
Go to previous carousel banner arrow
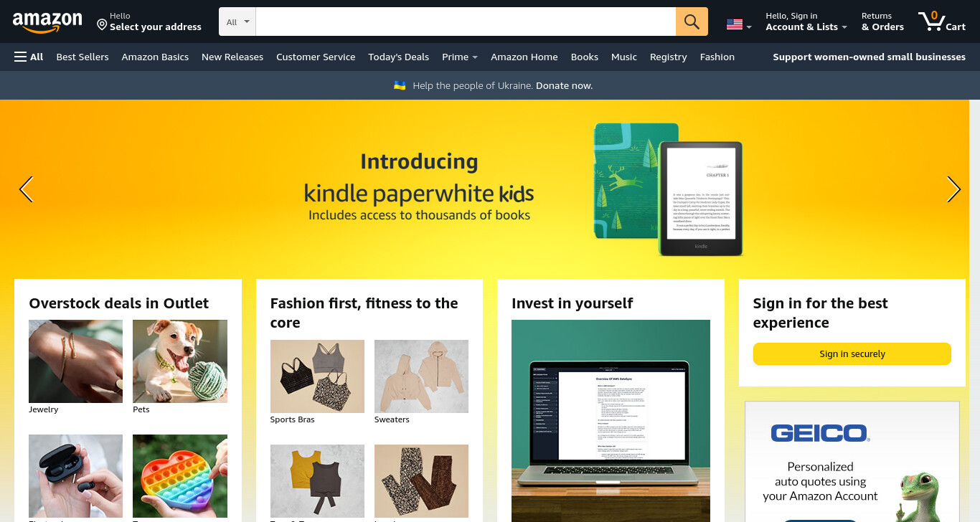tap(26, 189)
